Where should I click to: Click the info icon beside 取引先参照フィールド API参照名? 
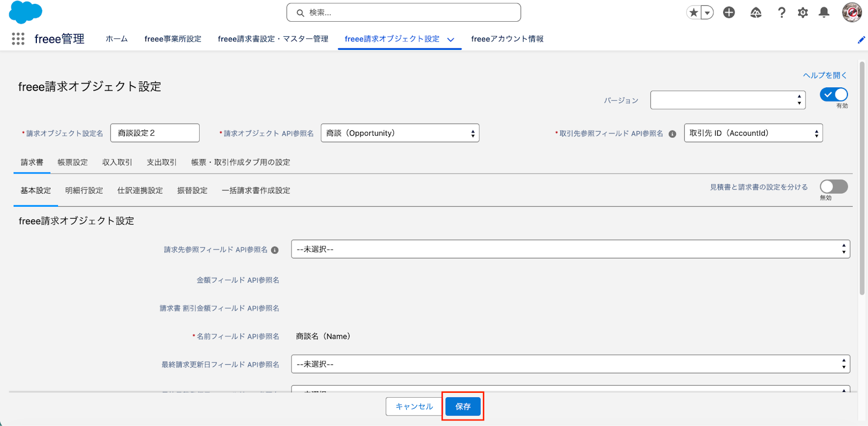coord(672,133)
